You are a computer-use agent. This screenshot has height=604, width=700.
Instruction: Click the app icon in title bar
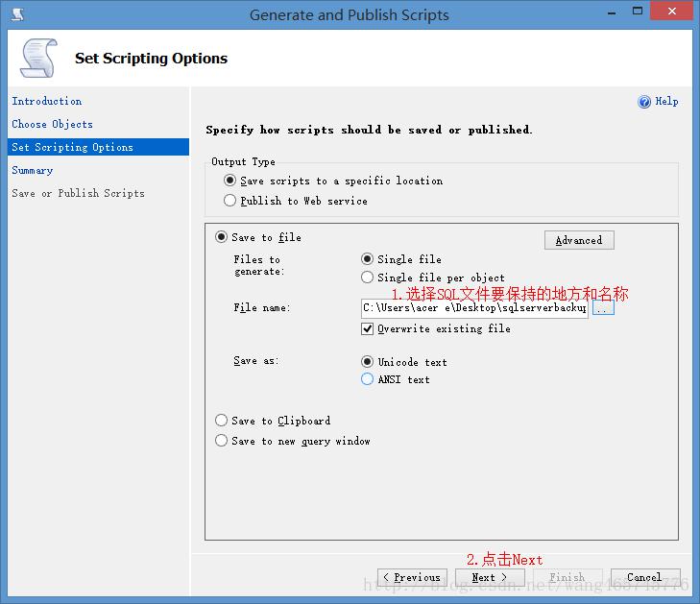(17, 14)
